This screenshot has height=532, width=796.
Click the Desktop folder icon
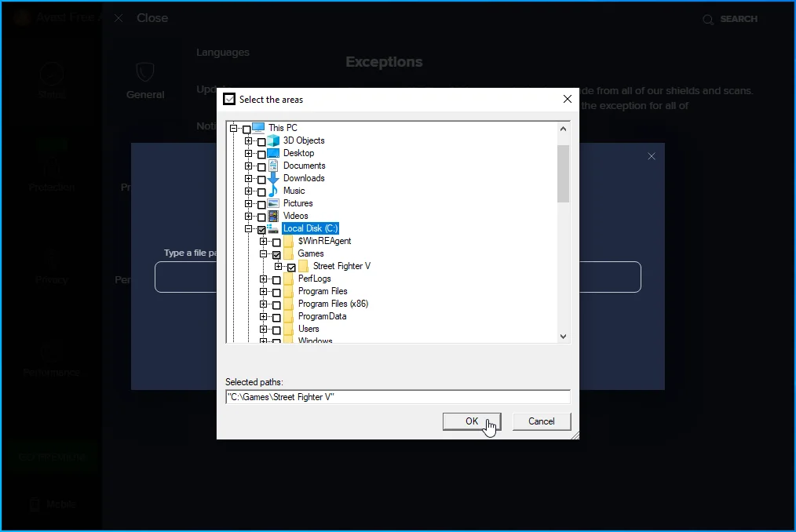[x=273, y=153]
